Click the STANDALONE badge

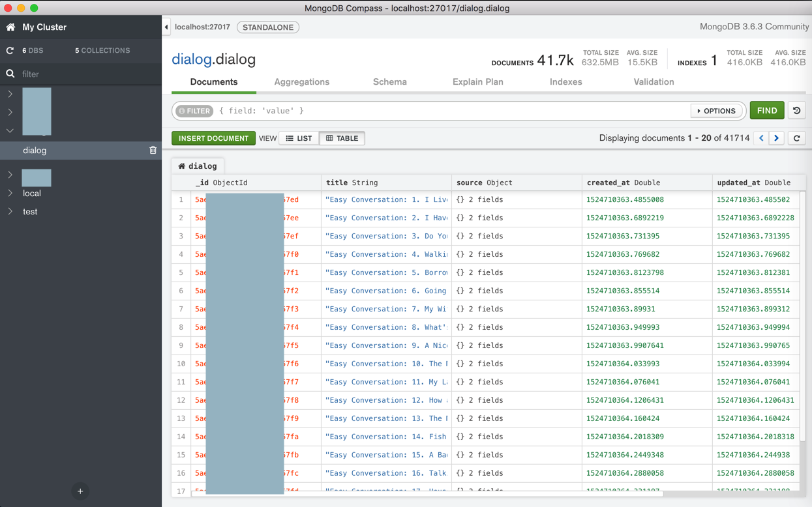[x=268, y=27]
